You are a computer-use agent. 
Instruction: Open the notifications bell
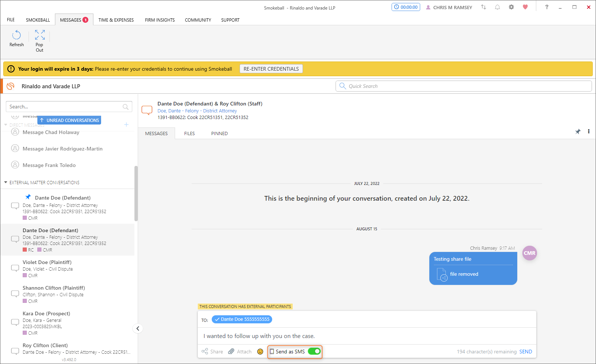point(497,7)
